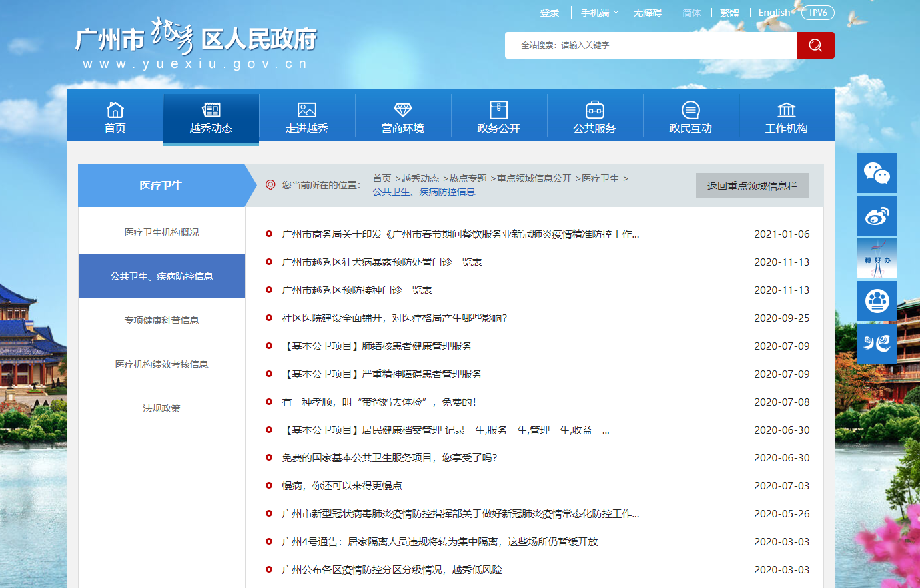Image resolution: width=920 pixels, height=588 pixels.
Task: Click the site search input field
Action: point(650,45)
